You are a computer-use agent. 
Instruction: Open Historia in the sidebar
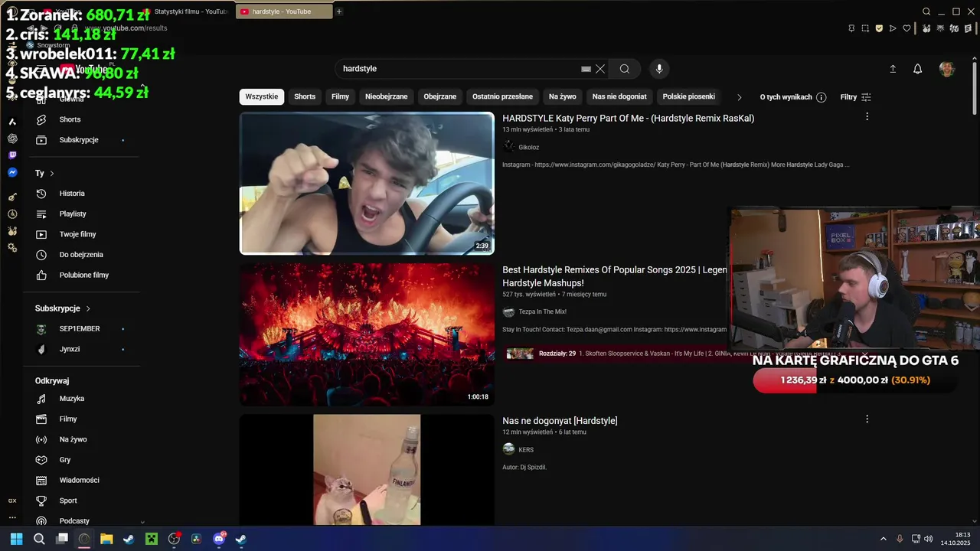click(72, 194)
